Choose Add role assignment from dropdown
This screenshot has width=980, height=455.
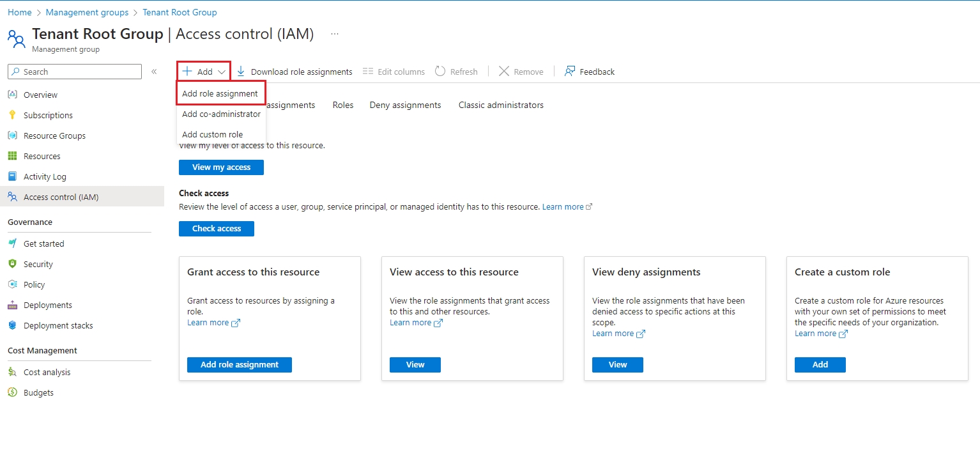[220, 93]
